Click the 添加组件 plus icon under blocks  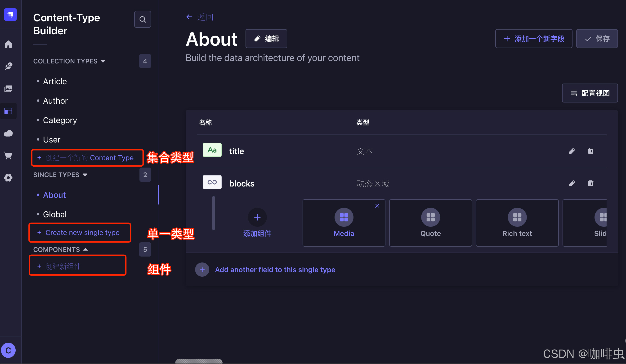[x=257, y=217]
